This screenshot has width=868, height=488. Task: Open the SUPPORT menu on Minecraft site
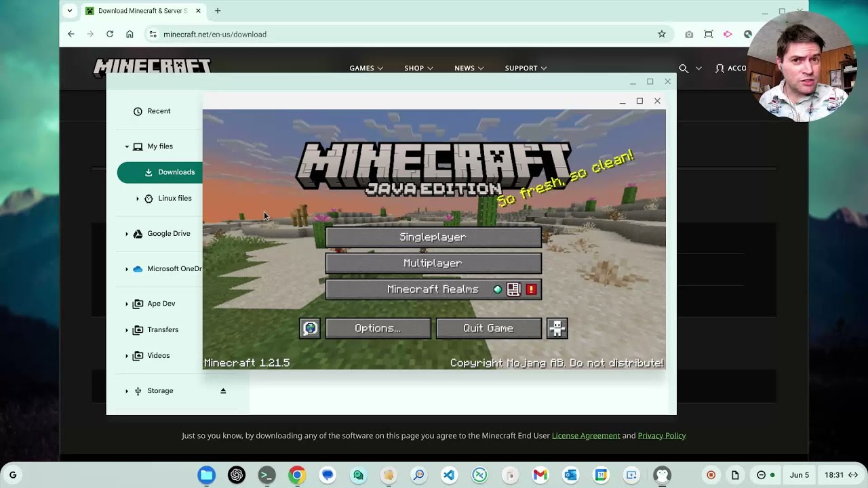[x=526, y=68]
